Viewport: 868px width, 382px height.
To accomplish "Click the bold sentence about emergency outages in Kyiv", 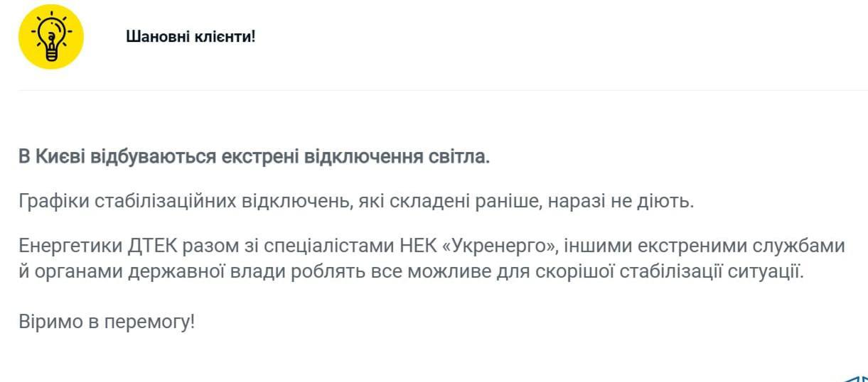I will click(x=254, y=156).
